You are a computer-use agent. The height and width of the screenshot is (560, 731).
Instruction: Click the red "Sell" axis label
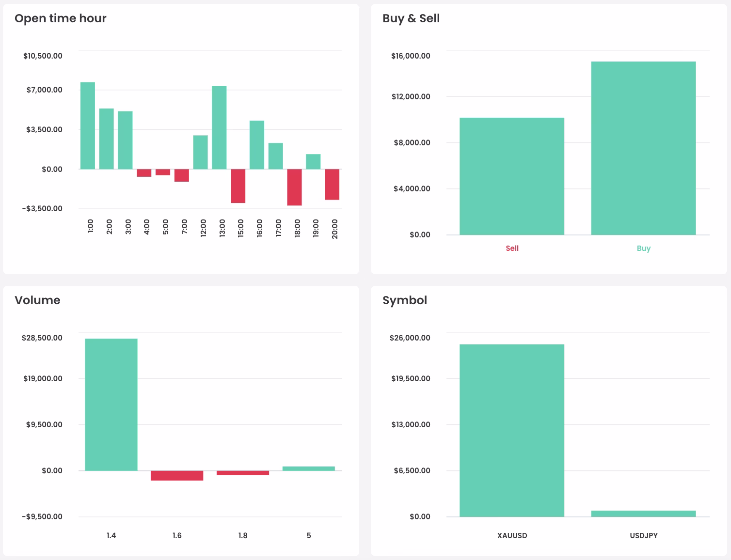pyautogui.click(x=512, y=248)
